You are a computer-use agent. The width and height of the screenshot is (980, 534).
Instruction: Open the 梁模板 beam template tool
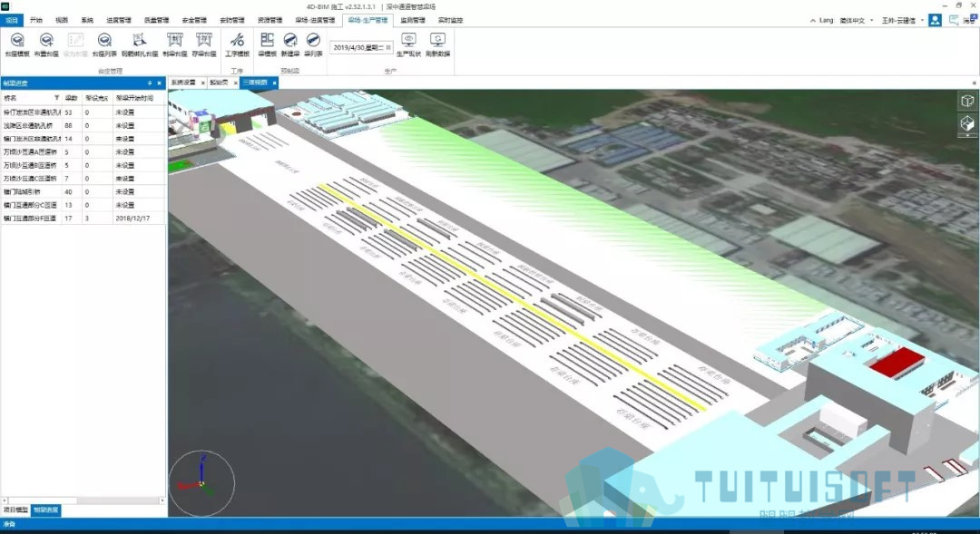point(267,44)
